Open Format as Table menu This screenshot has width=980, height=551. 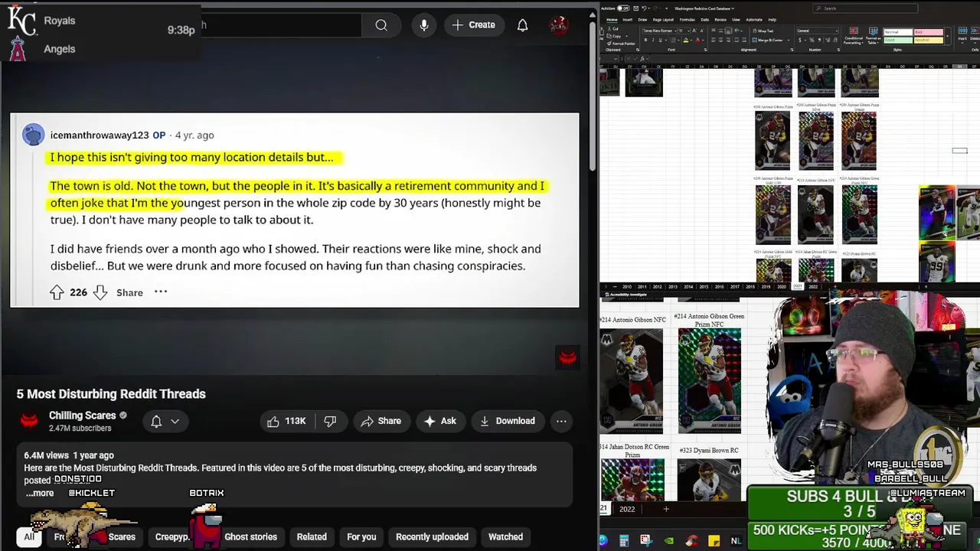873,36
